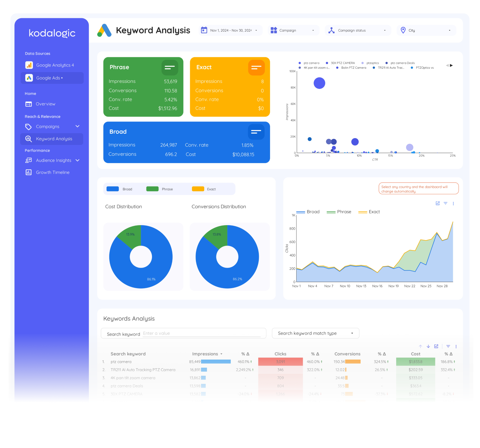The image size is (480, 448).
Task: Click the keywords table filter icon
Action: coord(448,346)
